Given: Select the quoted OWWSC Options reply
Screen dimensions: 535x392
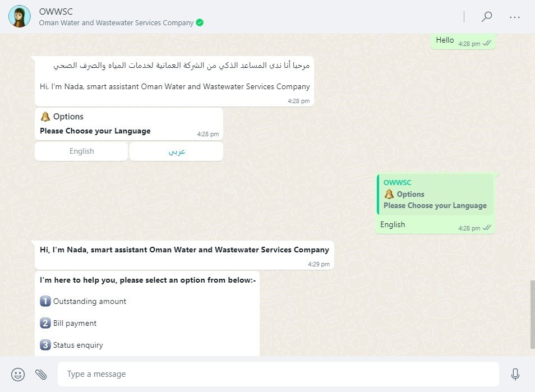Looking at the screenshot, I should [x=435, y=195].
